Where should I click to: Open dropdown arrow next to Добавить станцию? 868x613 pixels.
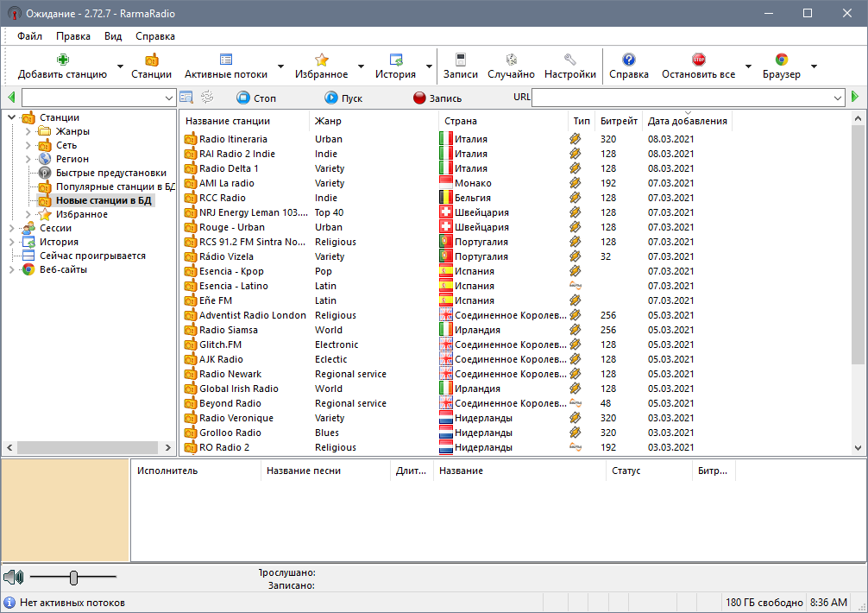coord(120,66)
